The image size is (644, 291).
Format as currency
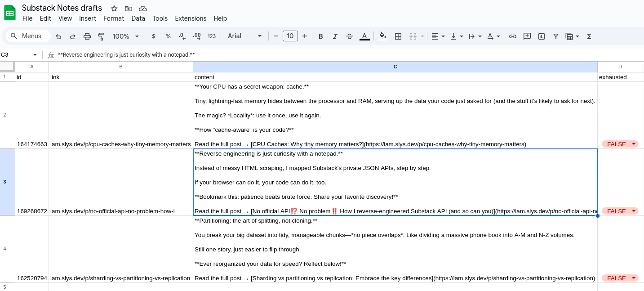click(x=154, y=36)
